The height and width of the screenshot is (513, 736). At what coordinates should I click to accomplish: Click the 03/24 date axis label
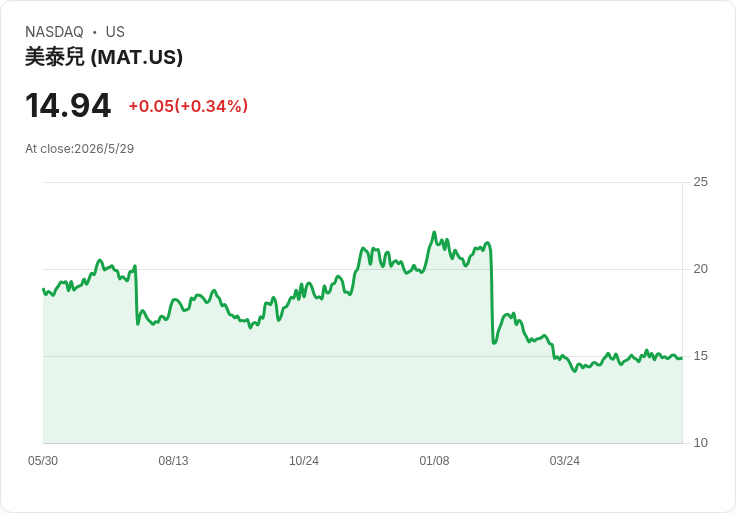coord(565,461)
